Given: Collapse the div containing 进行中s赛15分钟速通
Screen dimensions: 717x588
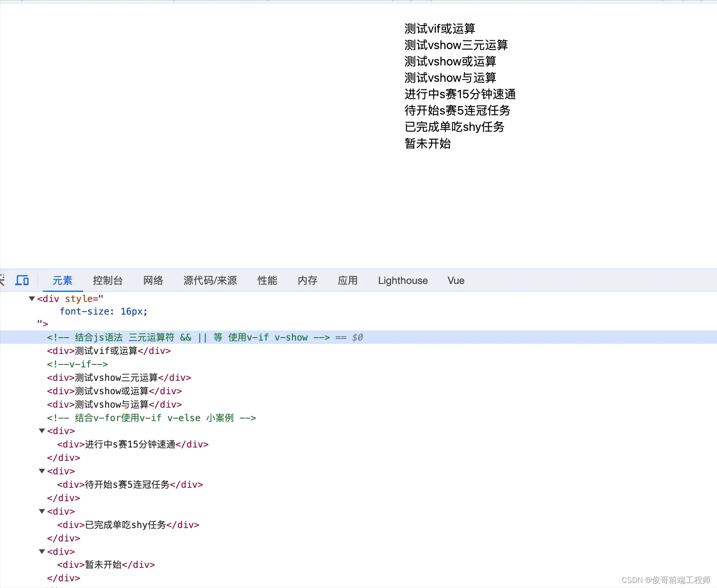Looking at the screenshot, I should point(42,430).
